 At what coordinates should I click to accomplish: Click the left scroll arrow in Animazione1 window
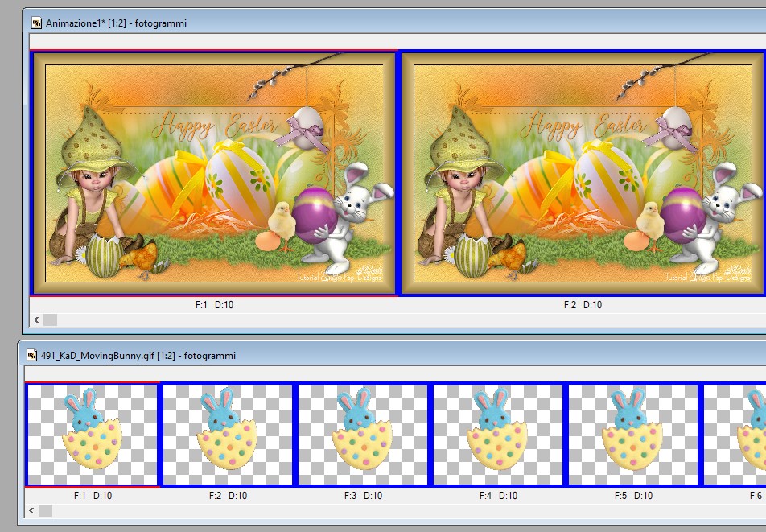[x=36, y=320]
